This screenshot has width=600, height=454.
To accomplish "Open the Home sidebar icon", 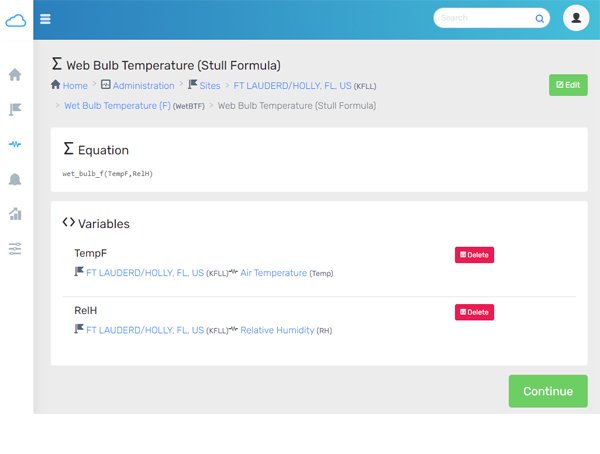I will pyautogui.click(x=15, y=75).
